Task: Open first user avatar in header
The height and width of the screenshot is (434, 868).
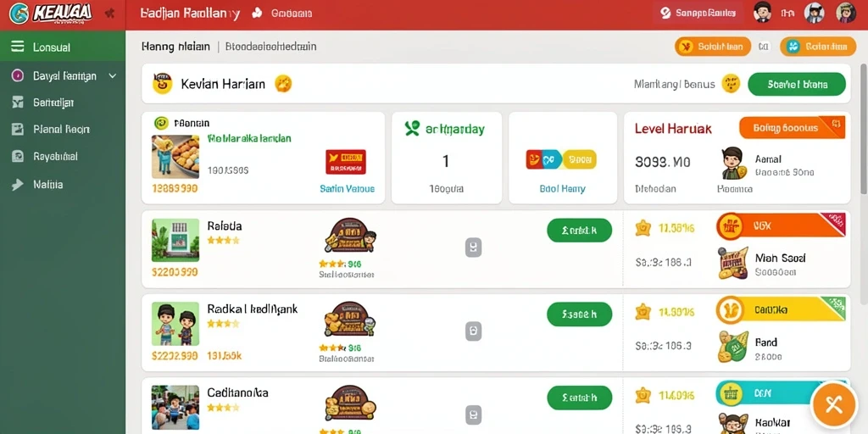Action: coord(762,12)
